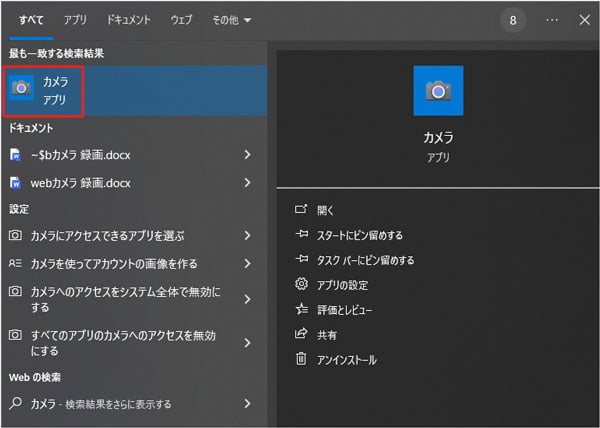Select the すべて tab
The height and width of the screenshot is (428, 600).
tap(31, 20)
